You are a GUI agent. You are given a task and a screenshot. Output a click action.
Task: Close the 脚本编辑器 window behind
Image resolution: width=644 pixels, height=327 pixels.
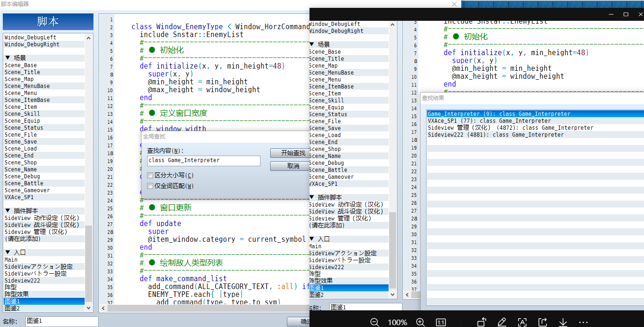pyautogui.click(x=454, y=4)
